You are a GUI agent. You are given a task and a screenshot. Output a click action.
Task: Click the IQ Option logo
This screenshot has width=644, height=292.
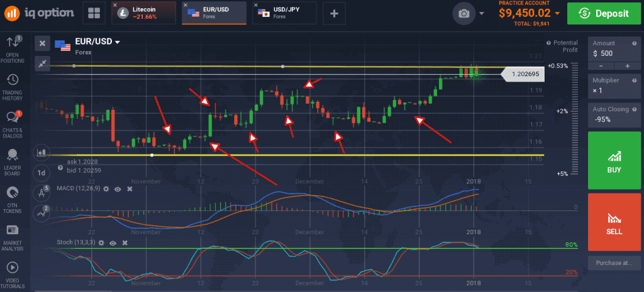point(40,13)
